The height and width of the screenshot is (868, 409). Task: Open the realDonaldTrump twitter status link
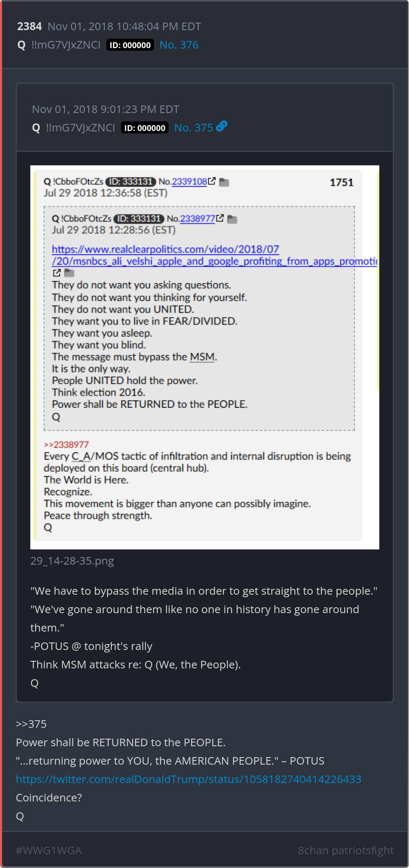(x=189, y=779)
